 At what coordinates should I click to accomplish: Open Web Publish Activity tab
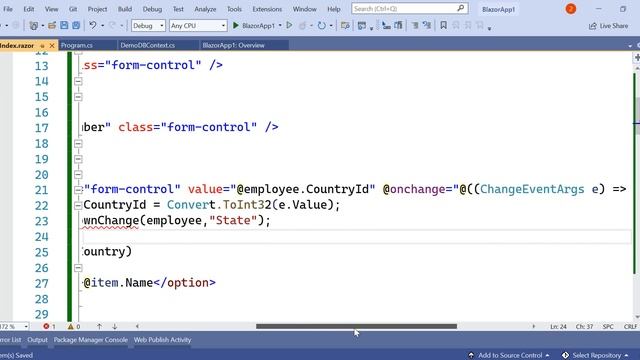click(162, 340)
